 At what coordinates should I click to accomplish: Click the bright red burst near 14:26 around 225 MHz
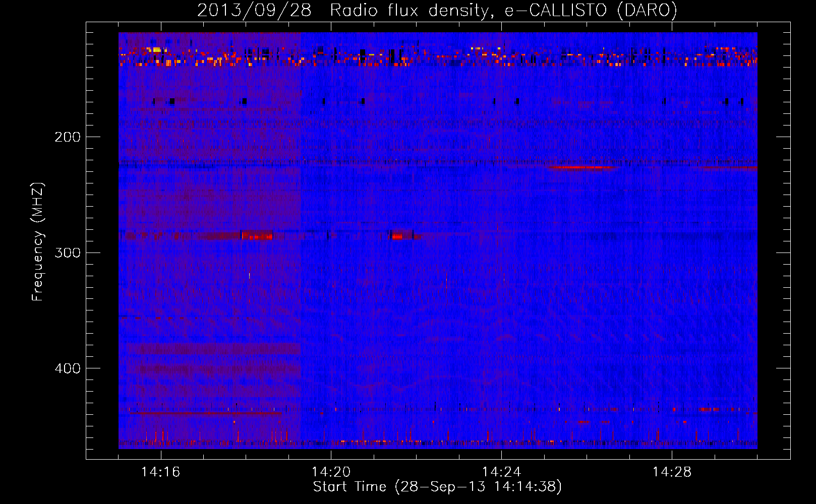(x=582, y=167)
